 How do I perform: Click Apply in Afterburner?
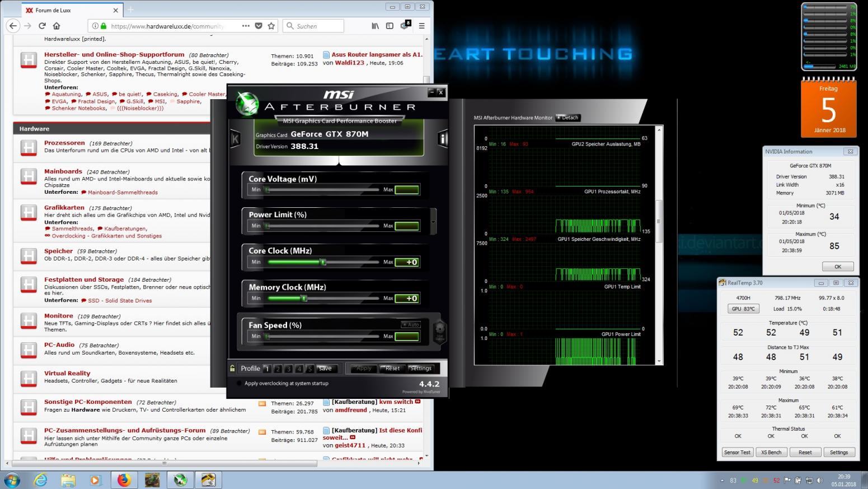364,369
